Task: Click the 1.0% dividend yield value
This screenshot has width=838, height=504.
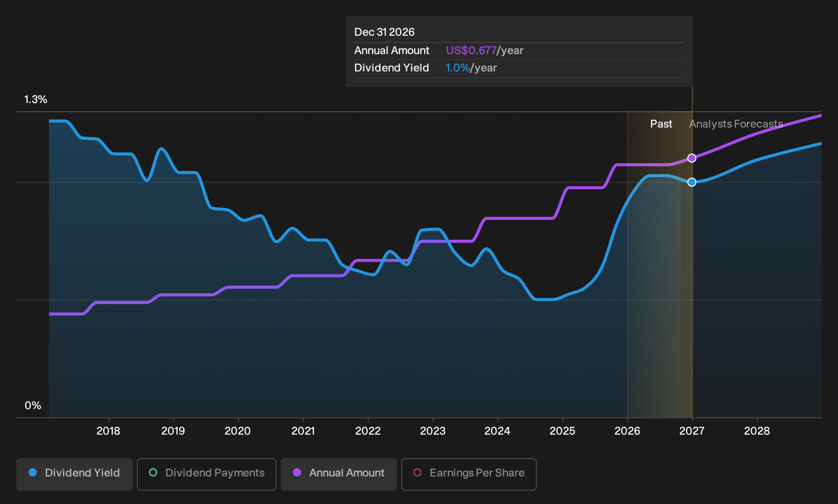Action: (x=457, y=68)
